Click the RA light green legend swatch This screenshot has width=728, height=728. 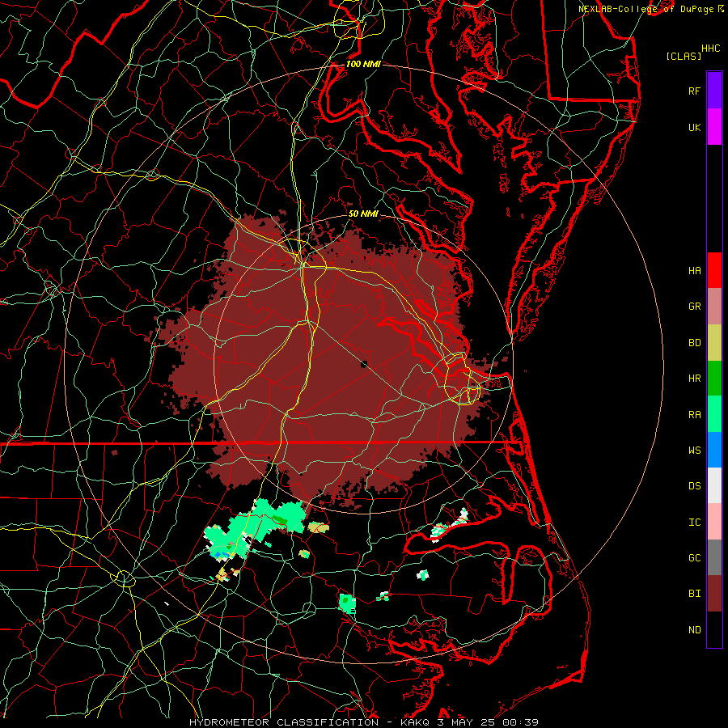[714, 414]
